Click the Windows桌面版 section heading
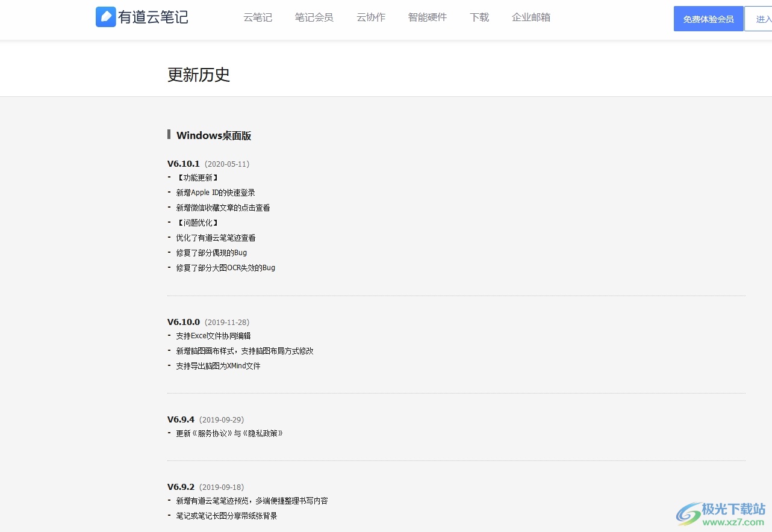The width and height of the screenshot is (772, 532). coord(214,135)
